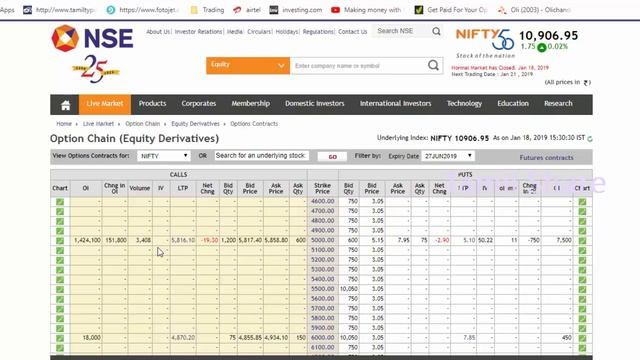Open the investing.com bookmark
Screen dimensions: 640x360
(x=296, y=10)
